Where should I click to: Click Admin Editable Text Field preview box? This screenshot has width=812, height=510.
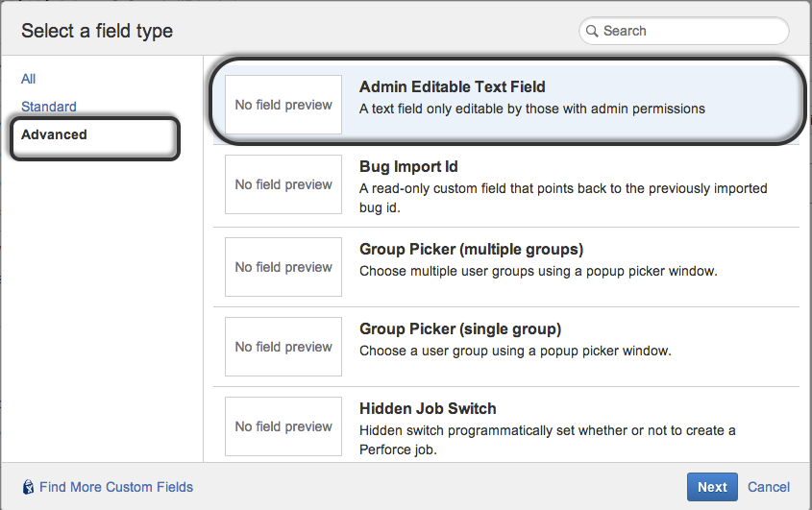283,105
